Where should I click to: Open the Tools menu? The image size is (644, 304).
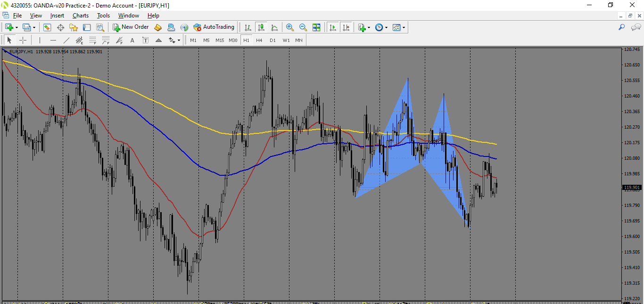tap(103, 16)
